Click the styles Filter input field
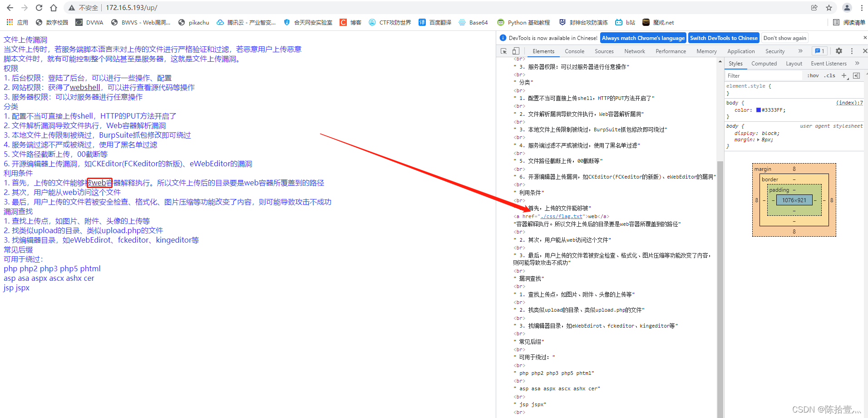 [x=763, y=75]
